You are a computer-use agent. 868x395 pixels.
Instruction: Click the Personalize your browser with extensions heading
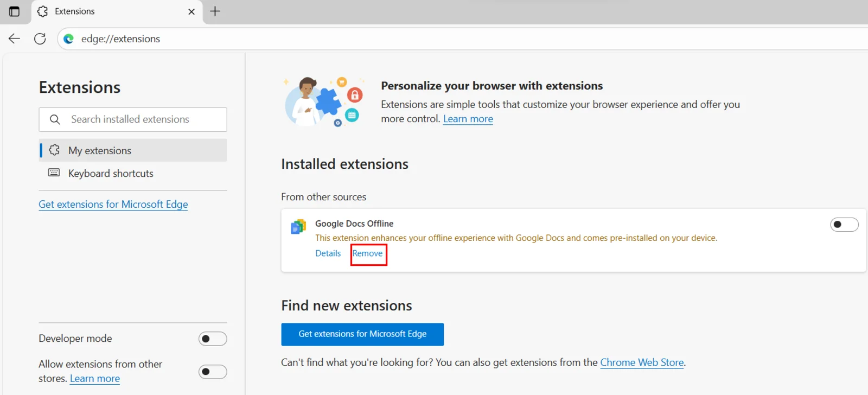(492, 86)
